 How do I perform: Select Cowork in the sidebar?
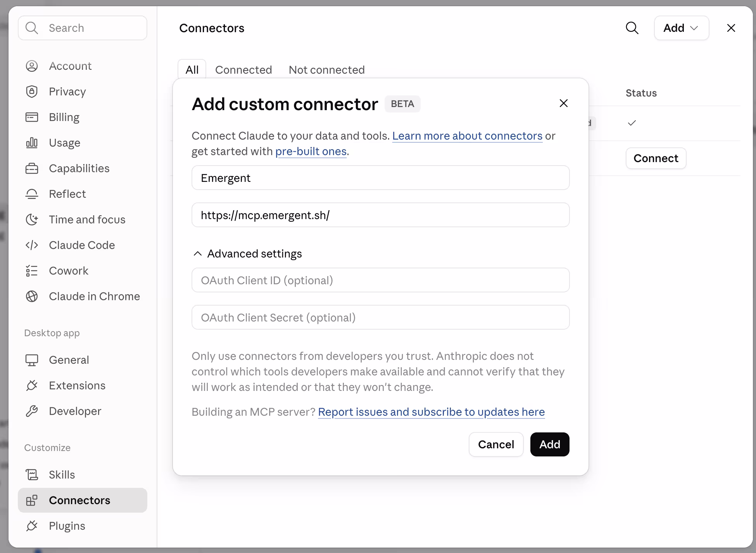point(83,271)
